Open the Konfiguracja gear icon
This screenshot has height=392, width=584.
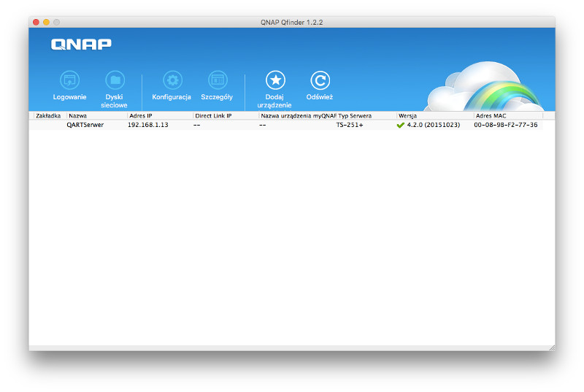[x=172, y=80]
